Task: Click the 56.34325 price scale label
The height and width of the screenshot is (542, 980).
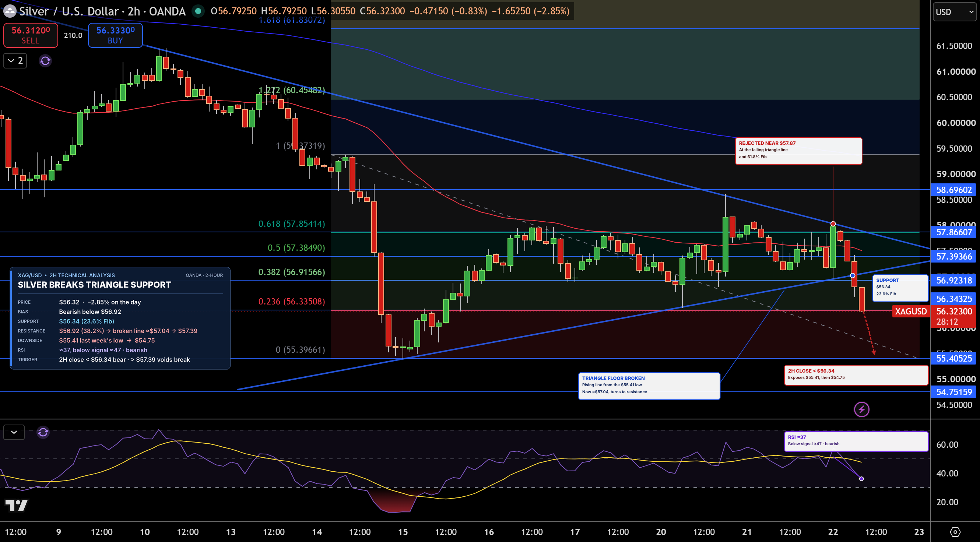Action: click(x=954, y=299)
